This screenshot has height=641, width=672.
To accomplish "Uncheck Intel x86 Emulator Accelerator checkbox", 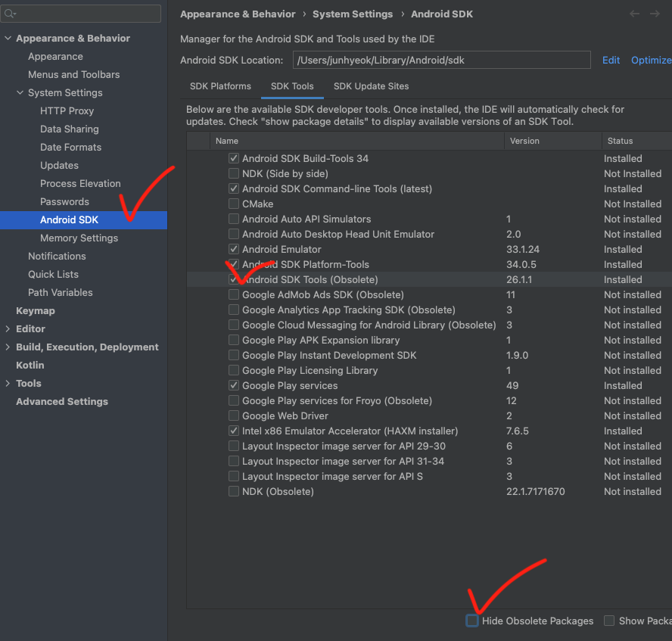I will point(234,431).
